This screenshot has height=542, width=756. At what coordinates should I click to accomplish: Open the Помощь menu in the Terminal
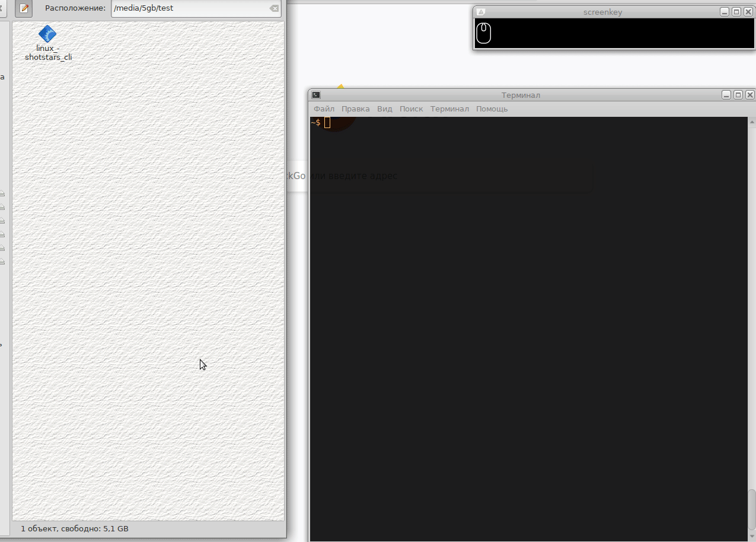point(492,109)
